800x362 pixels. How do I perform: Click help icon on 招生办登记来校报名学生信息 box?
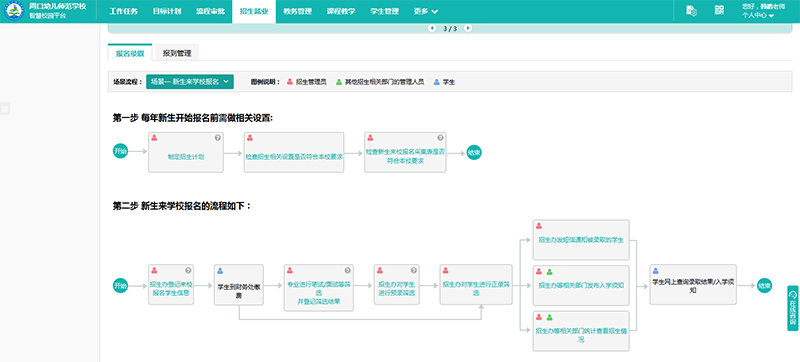point(188,270)
